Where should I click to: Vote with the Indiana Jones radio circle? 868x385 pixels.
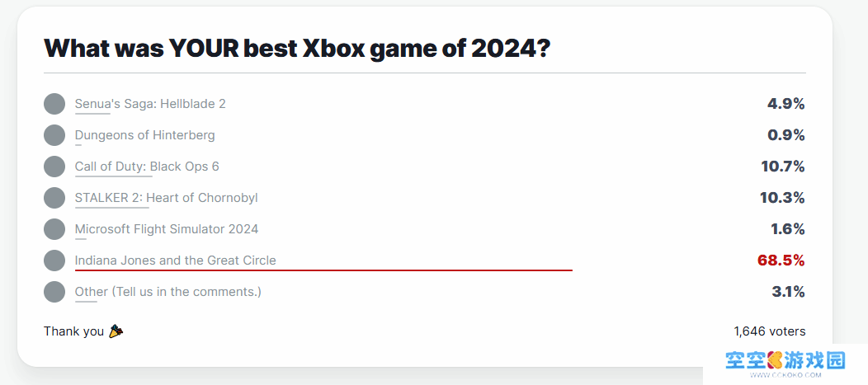[54, 261]
